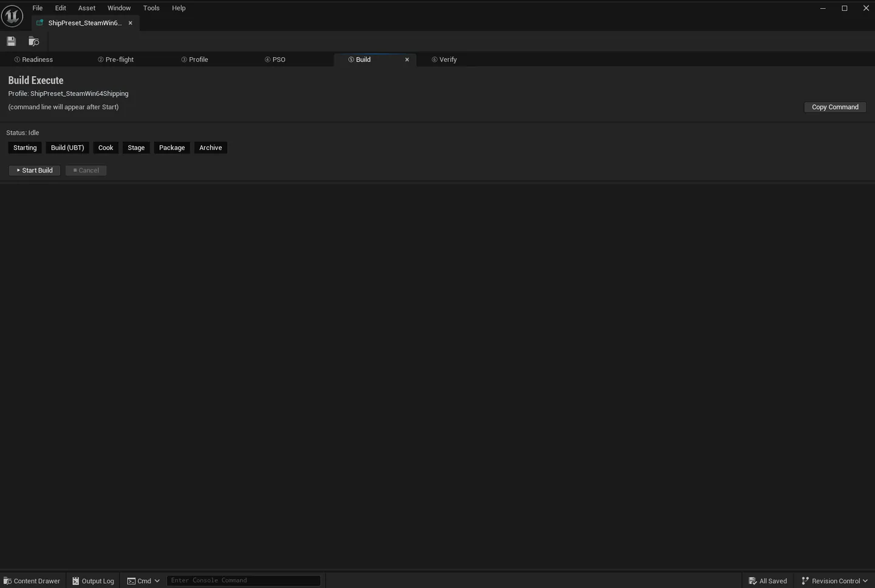The image size is (875, 588).
Task: Click the Cancel build button
Action: click(x=86, y=170)
